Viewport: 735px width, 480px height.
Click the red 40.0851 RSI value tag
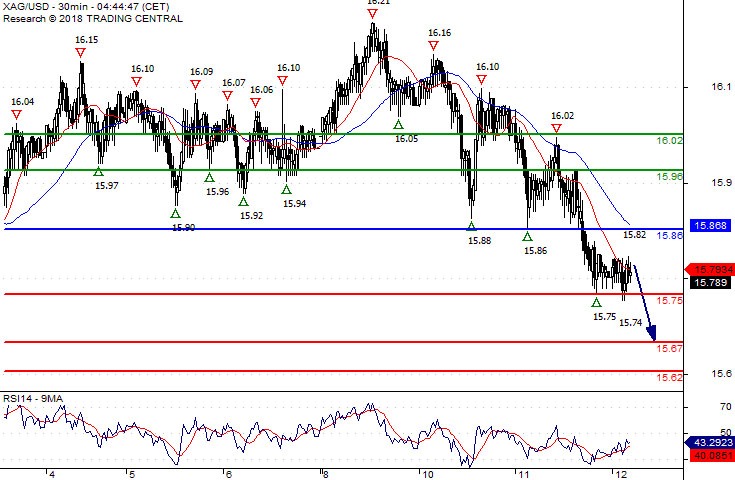click(712, 456)
